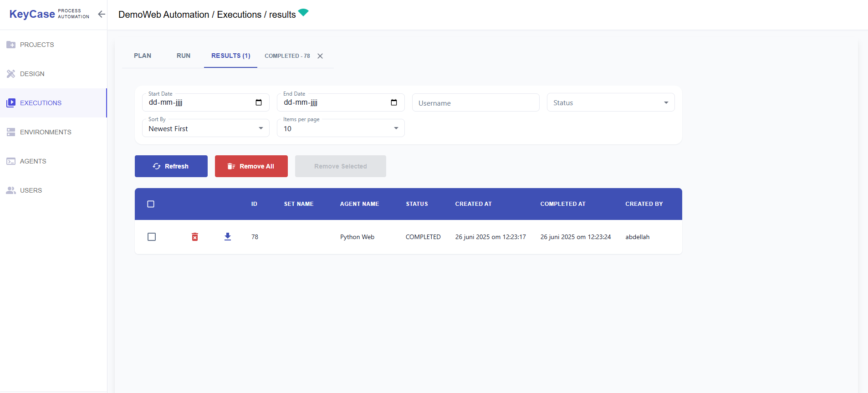
Task: Open the End Date calendar picker
Action: coord(394,102)
